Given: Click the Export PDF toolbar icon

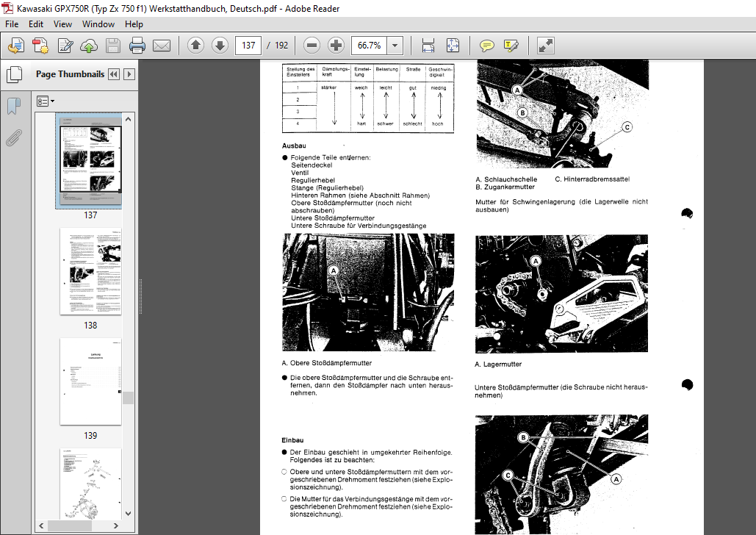Looking at the screenshot, I should [x=40, y=46].
